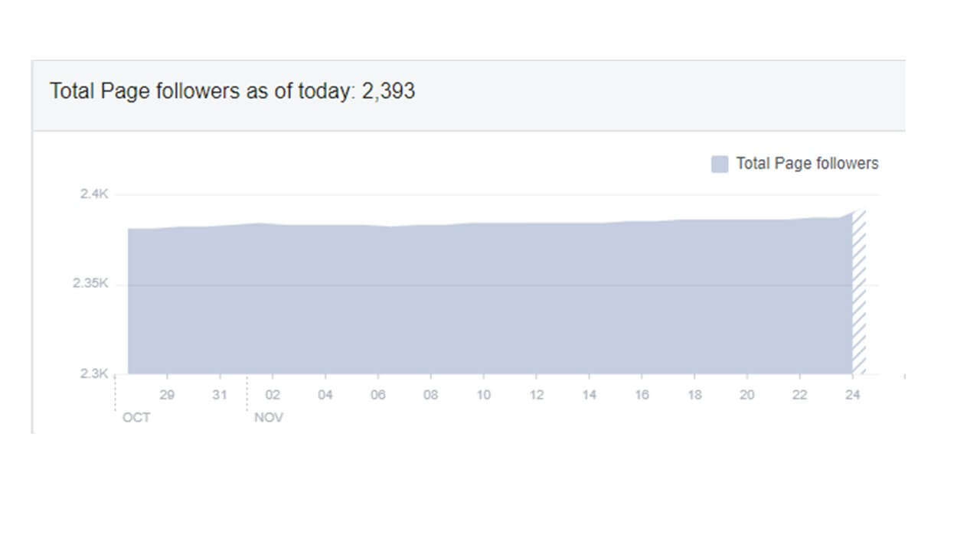Select the 20 date tick on axis

747,395
